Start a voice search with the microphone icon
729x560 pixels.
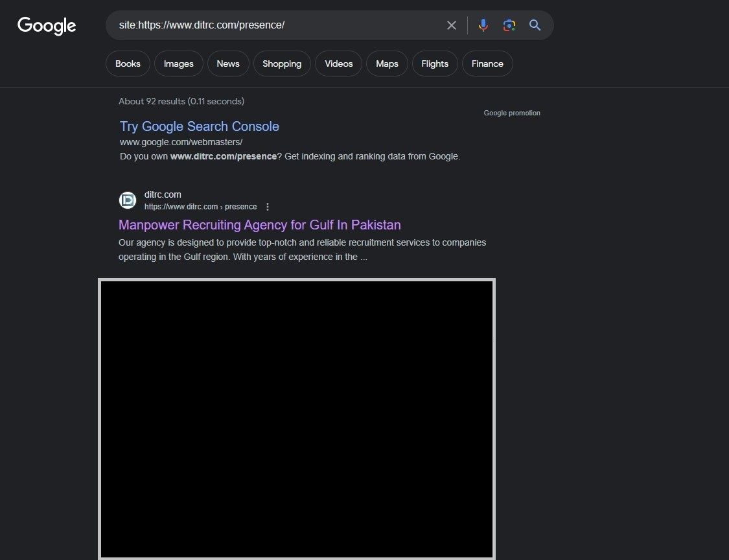pyautogui.click(x=483, y=25)
